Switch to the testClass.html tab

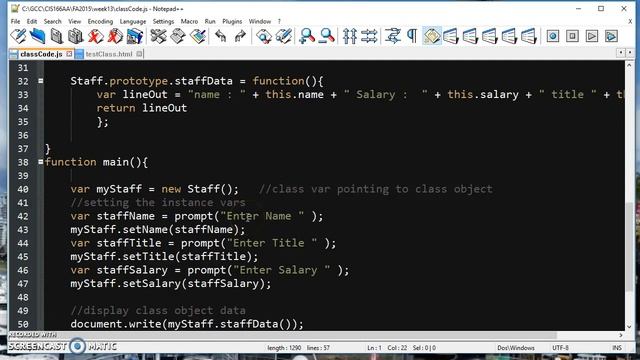coord(109,54)
